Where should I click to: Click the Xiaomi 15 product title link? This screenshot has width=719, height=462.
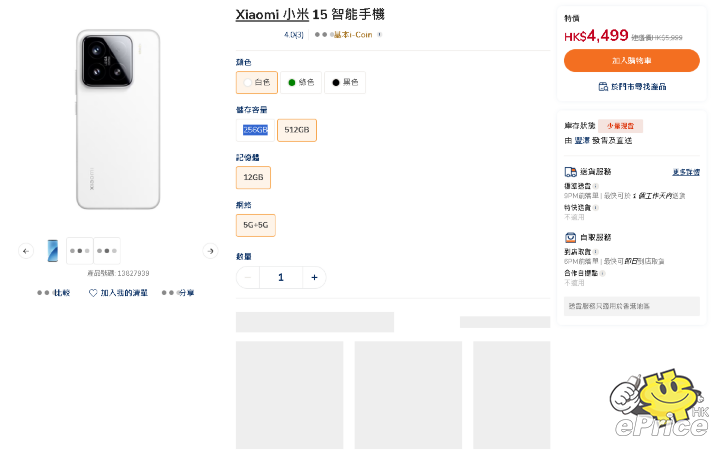click(x=310, y=15)
